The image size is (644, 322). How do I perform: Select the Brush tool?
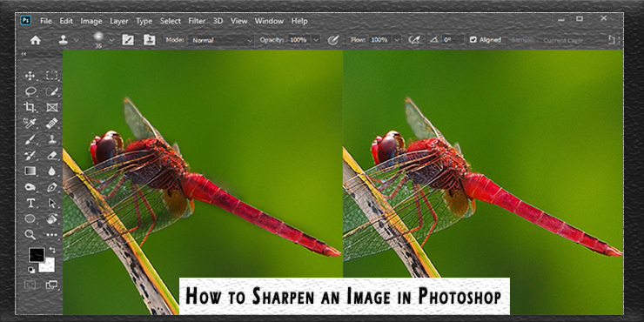30,139
